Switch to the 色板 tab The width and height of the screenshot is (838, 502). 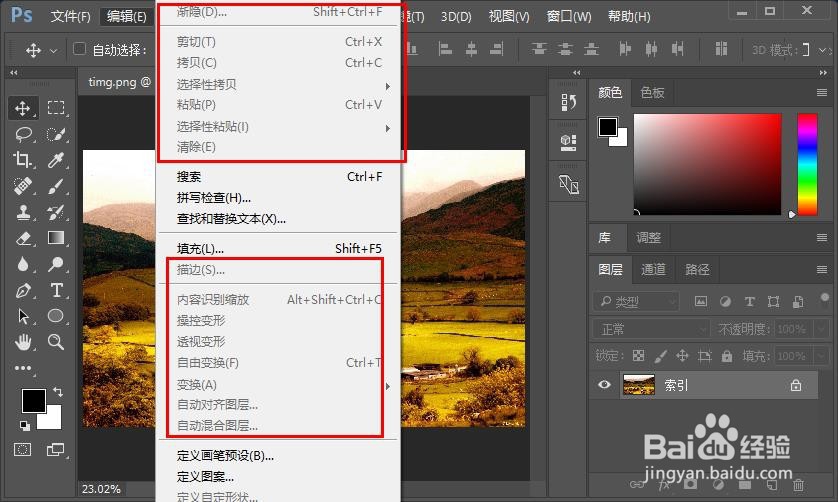tap(652, 93)
